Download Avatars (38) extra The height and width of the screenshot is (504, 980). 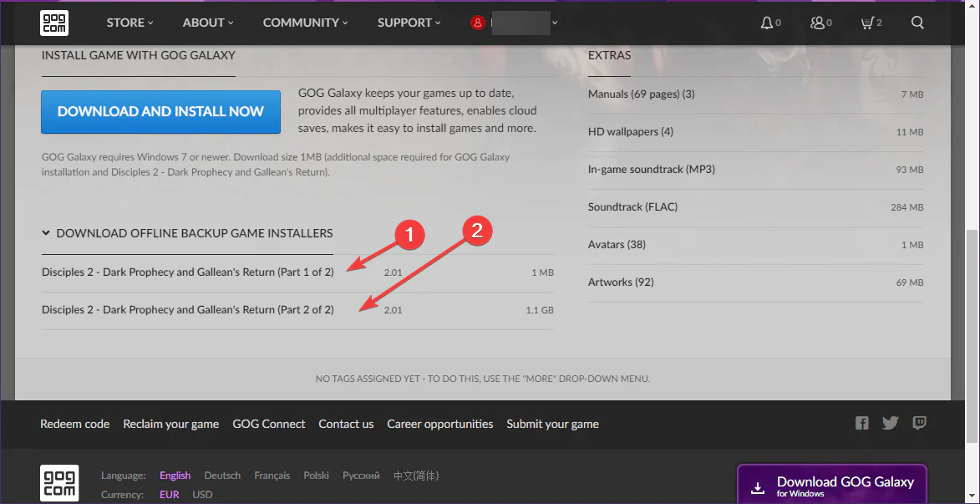coord(617,245)
